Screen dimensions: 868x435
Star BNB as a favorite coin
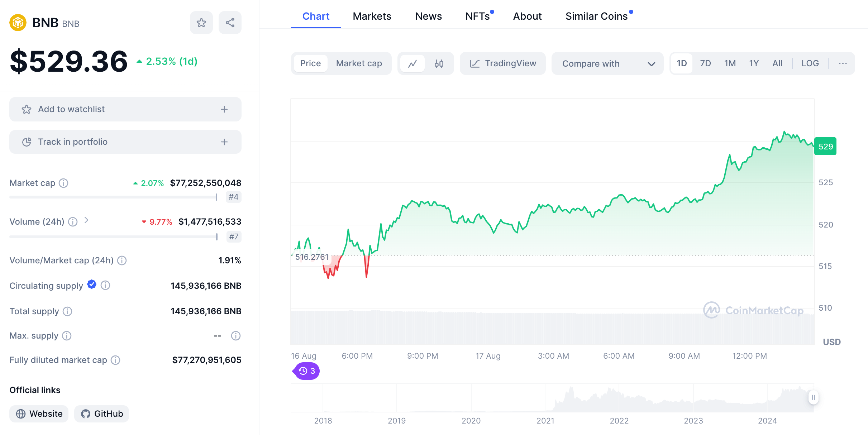point(201,23)
